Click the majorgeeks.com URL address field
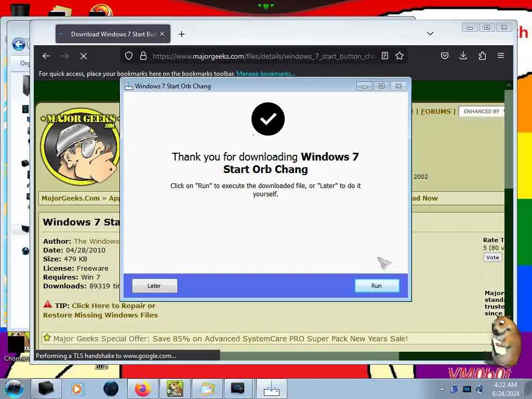The width and height of the screenshot is (532, 399). [263, 56]
